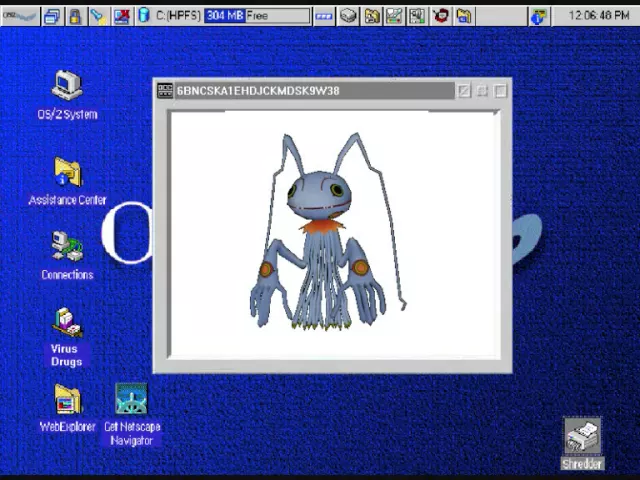Open the speaker multimedia icon in WarpCenter
This screenshot has width=640, height=480.
pyautogui.click(x=417, y=16)
